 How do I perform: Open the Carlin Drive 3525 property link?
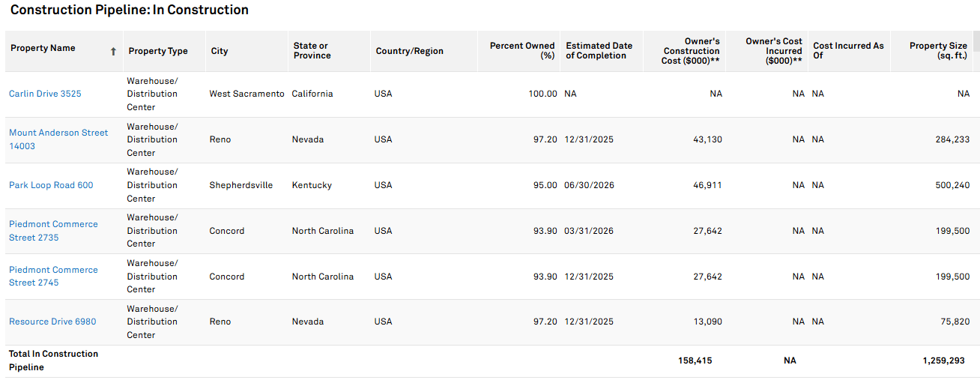click(45, 94)
